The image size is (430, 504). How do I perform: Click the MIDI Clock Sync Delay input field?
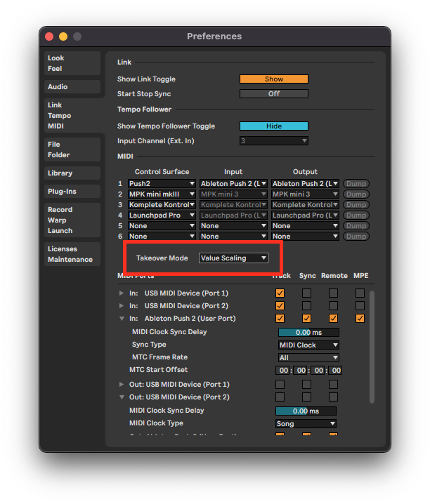pyautogui.click(x=308, y=332)
